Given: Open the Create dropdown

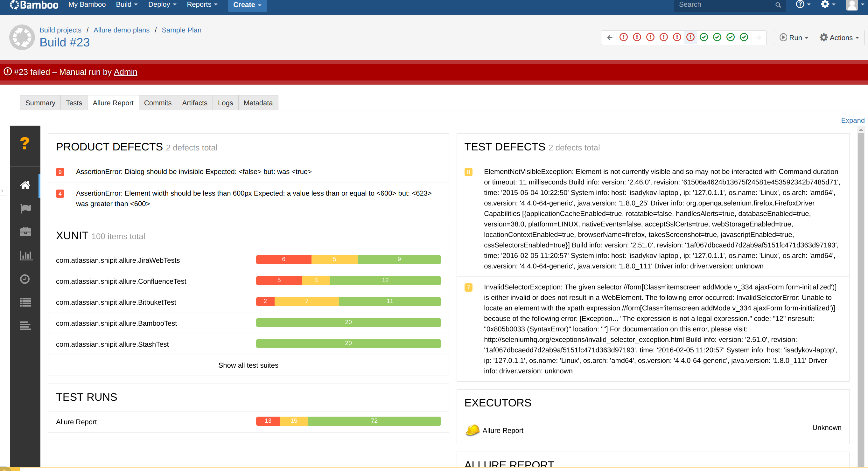Looking at the screenshot, I should point(247,5).
